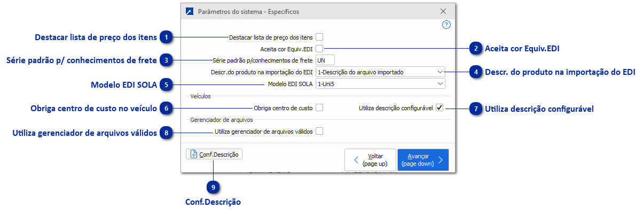Toggle Obriga centro de custo checkbox
The height and width of the screenshot is (216, 644).
(x=319, y=108)
